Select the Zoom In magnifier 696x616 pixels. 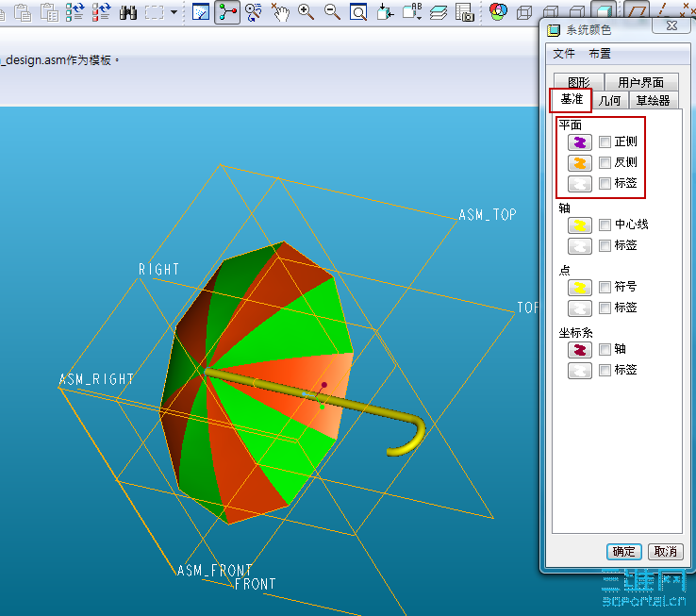pos(306,12)
